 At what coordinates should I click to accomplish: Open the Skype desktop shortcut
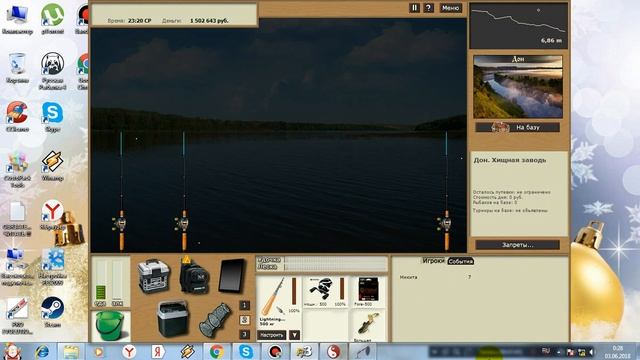52,117
